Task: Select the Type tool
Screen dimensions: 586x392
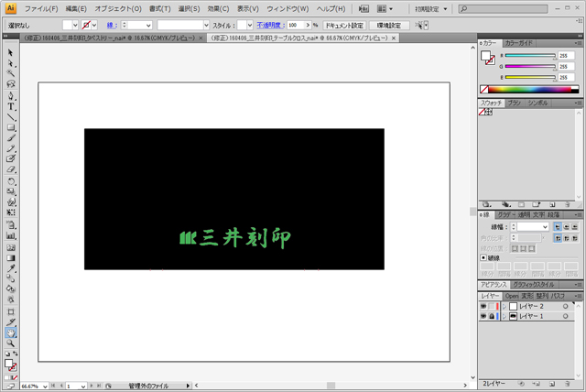Action: [10, 106]
